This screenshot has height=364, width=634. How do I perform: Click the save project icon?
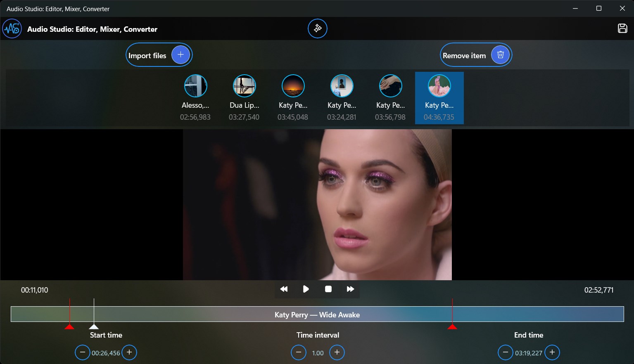click(x=622, y=28)
